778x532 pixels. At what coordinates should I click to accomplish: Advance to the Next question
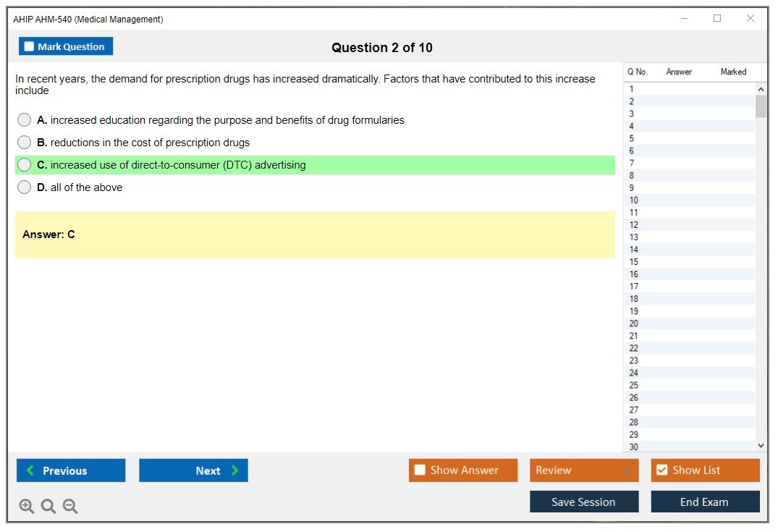tap(193, 470)
